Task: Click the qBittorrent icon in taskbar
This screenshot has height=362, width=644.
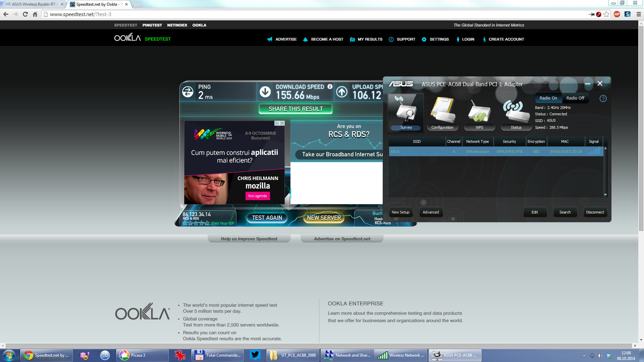Action: [x=105, y=355]
